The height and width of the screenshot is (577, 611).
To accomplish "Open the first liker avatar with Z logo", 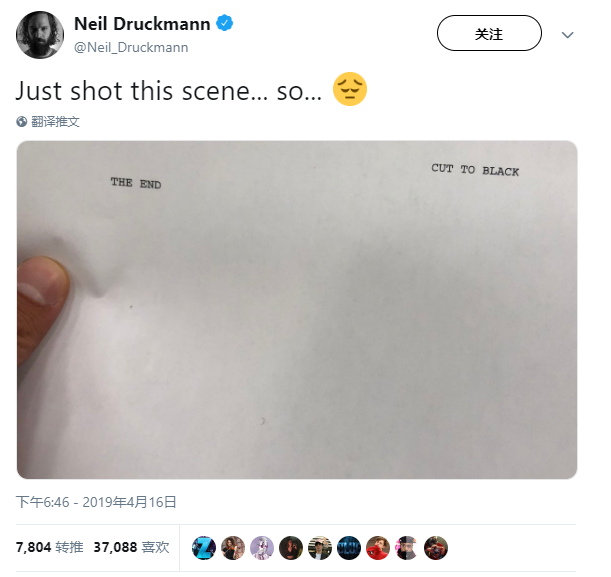I will tap(204, 548).
